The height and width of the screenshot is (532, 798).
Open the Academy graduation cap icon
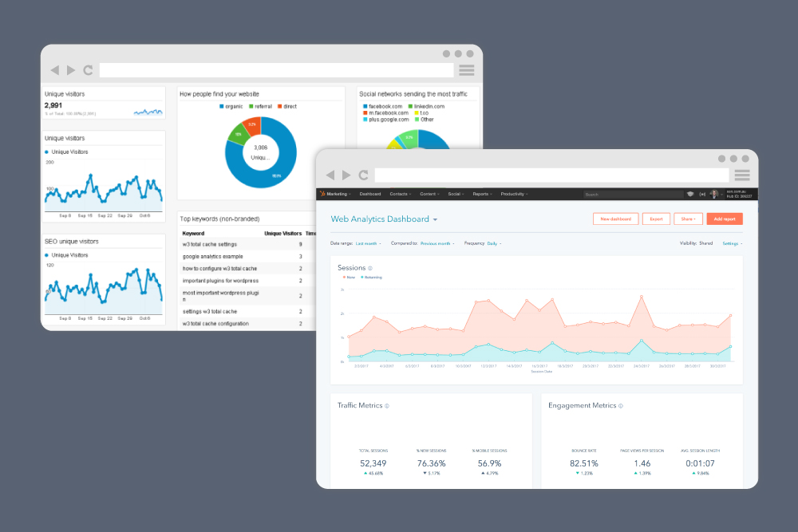point(690,194)
